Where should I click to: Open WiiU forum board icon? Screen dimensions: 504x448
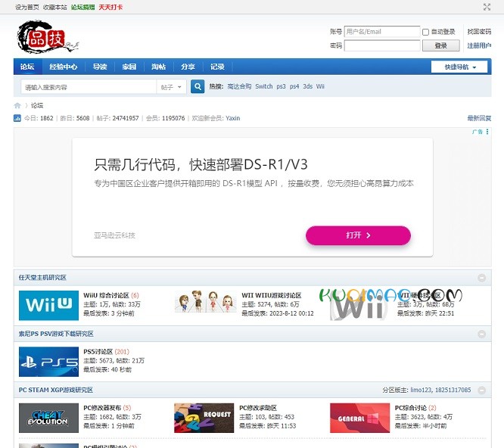48,305
